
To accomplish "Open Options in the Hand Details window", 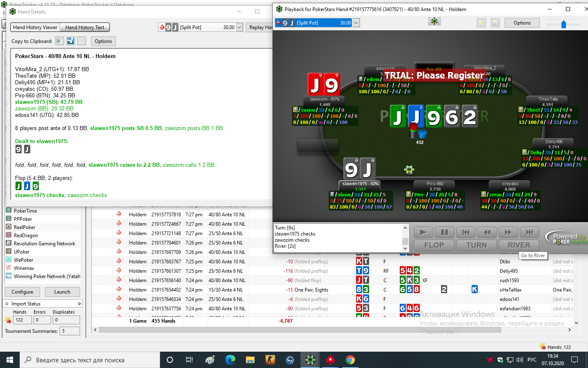I will pos(103,41).
